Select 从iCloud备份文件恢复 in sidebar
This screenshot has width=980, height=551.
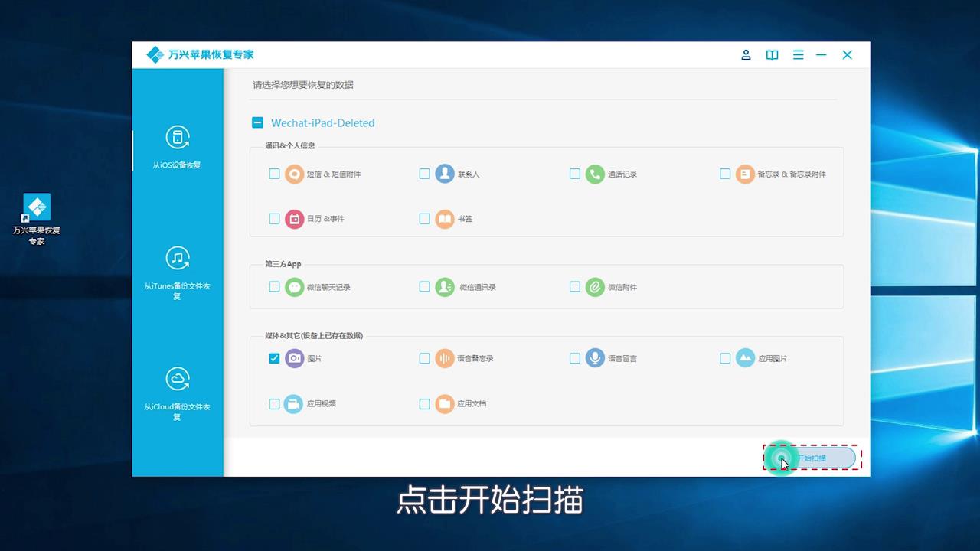tap(177, 377)
